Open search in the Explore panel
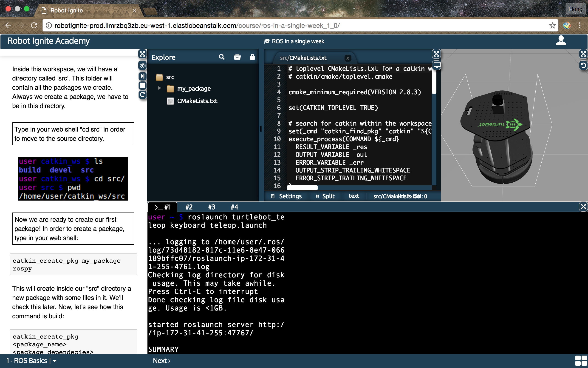 pos(222,57)
